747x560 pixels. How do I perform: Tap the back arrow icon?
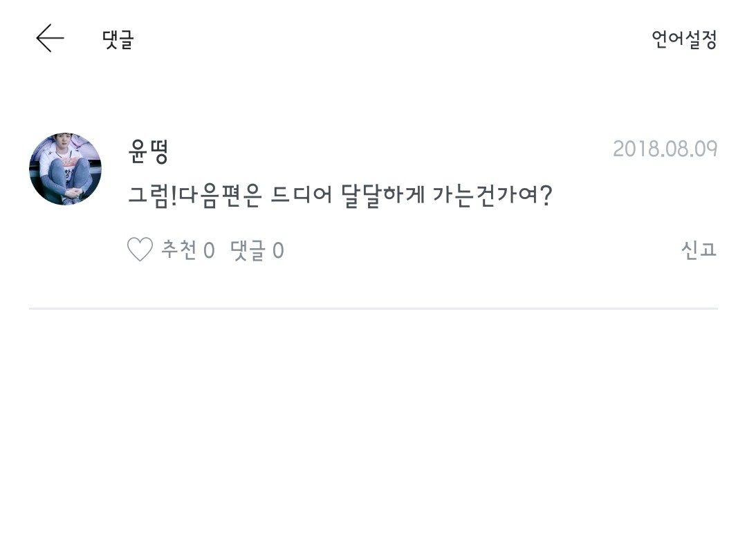(50, 39)
